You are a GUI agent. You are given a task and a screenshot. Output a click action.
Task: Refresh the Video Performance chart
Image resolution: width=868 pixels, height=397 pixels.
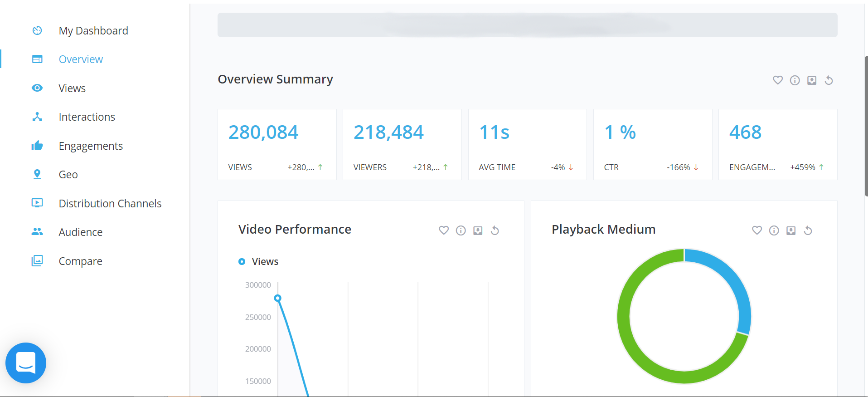[x=495, y=230]
